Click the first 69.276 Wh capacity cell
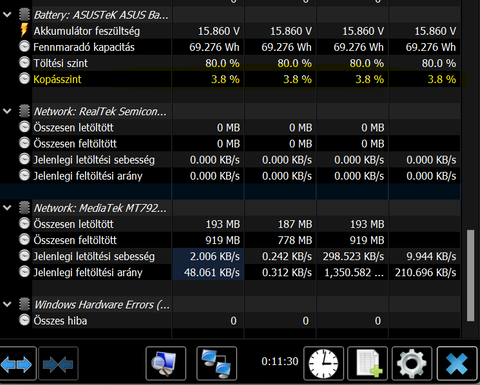Screen dimensions: 480x385 tap(208, 47)
